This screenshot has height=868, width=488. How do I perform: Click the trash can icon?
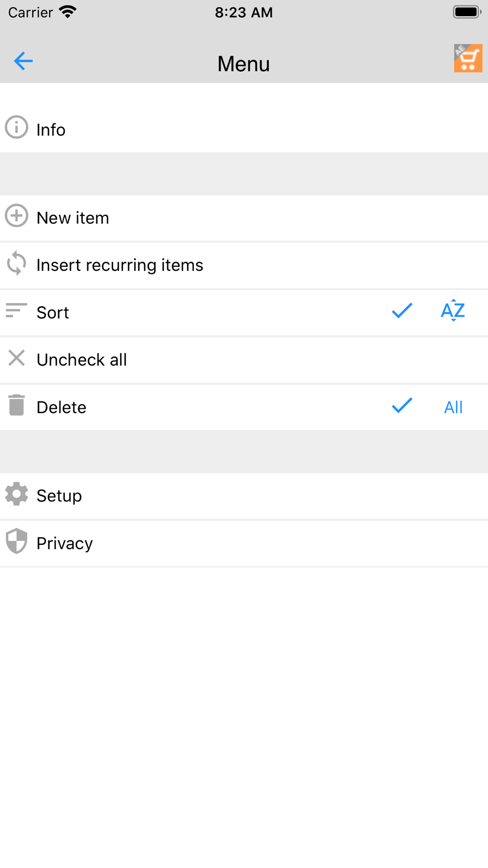pos(17,405)
